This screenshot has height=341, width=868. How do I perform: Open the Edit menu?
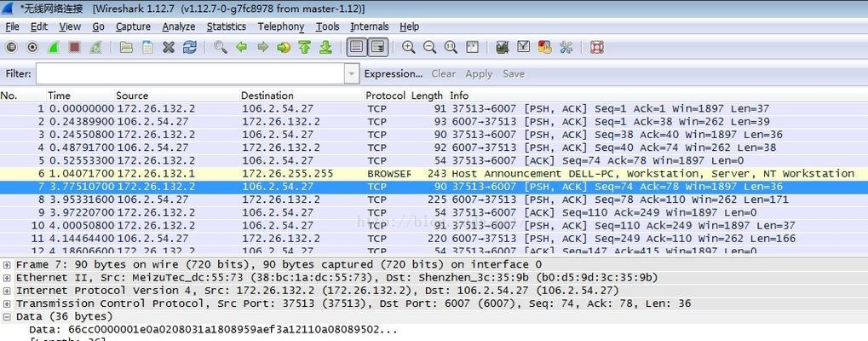point(38,26)
